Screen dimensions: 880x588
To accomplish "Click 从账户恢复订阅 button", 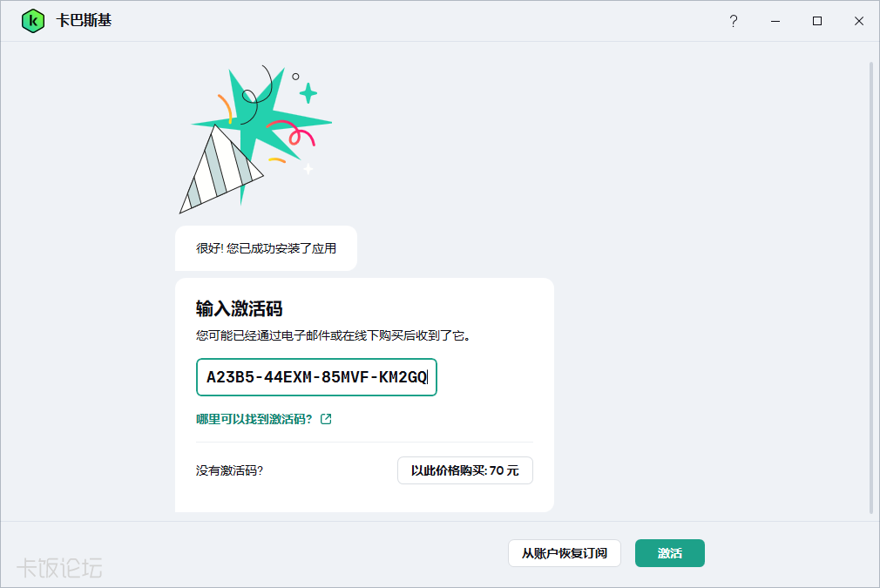I will 565,553.
